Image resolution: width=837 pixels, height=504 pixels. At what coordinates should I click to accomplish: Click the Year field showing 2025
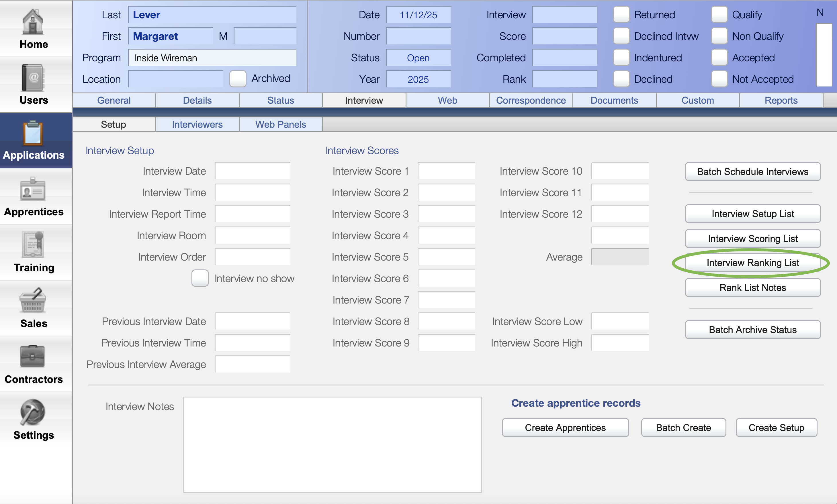click(x=418, y=79)
